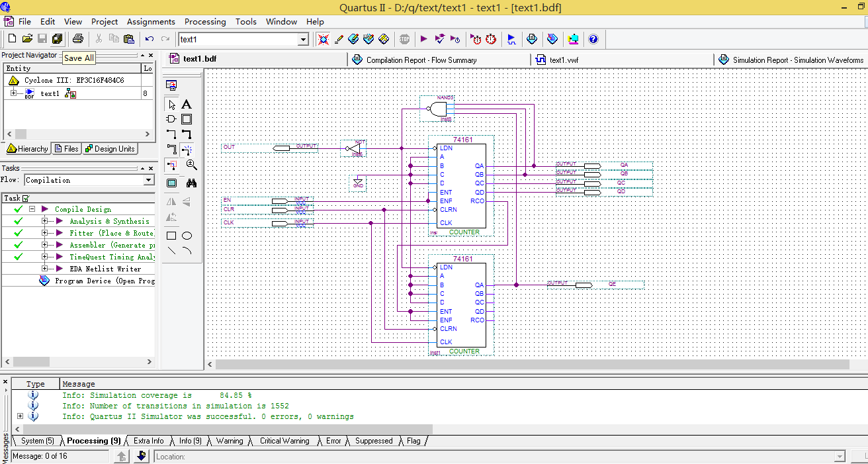The width and height of the screenshot is (868, 464).
Task: Open the Files tab in Project Navigator
Action: click(x=66, y=149)
